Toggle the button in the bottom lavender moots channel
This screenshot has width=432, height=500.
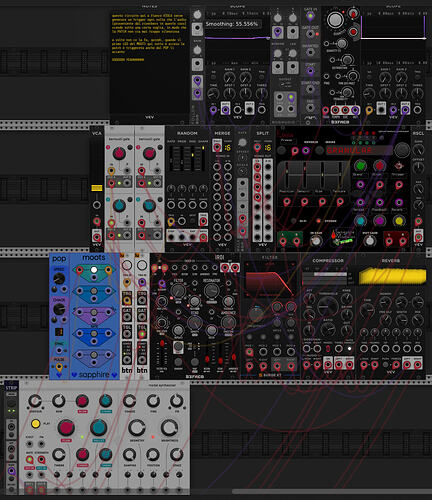[94, 355]
